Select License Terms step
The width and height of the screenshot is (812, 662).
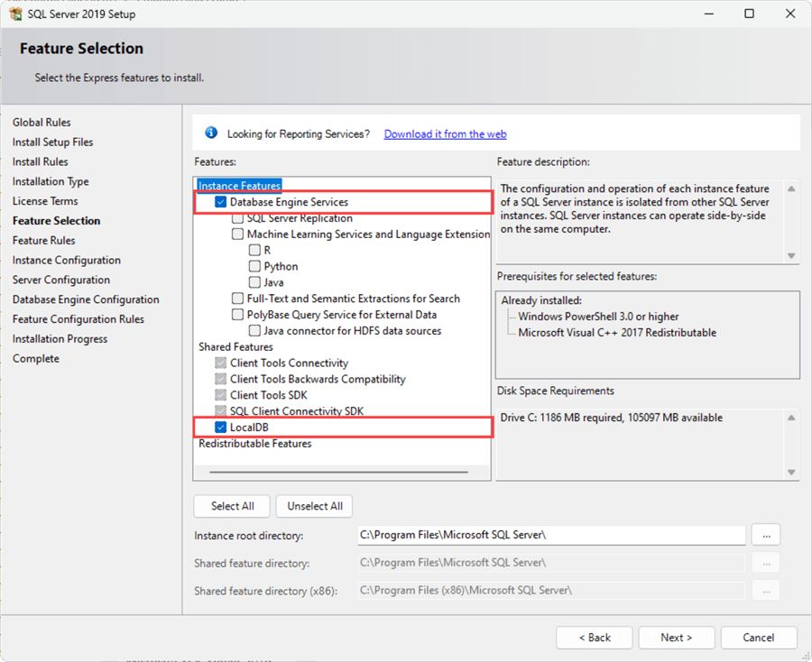(45, 201)
